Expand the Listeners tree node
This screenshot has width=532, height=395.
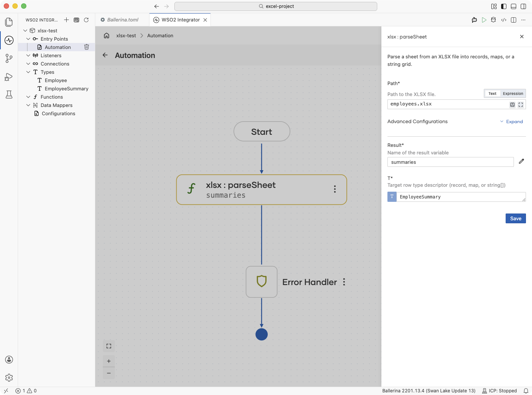28,55
